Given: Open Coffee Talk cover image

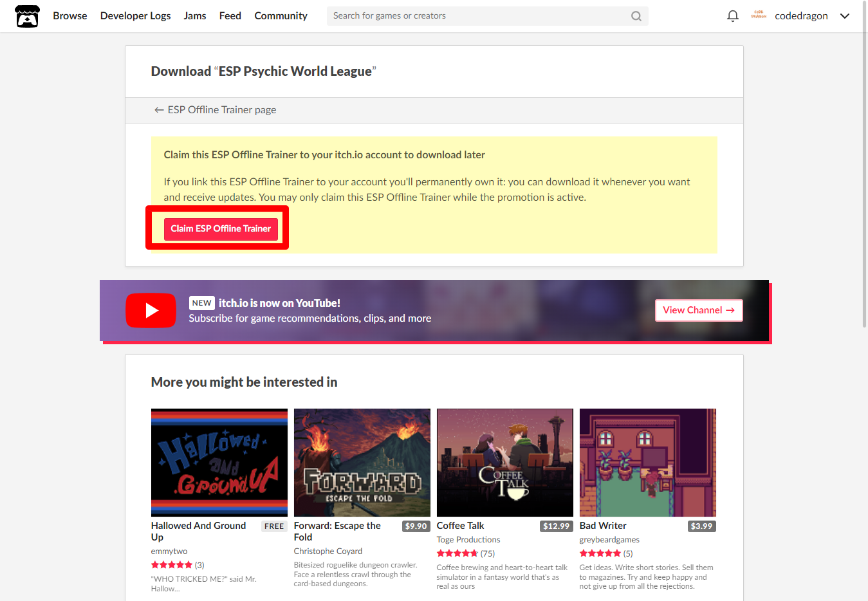Looking at the screenshot, I should (505, 463).
